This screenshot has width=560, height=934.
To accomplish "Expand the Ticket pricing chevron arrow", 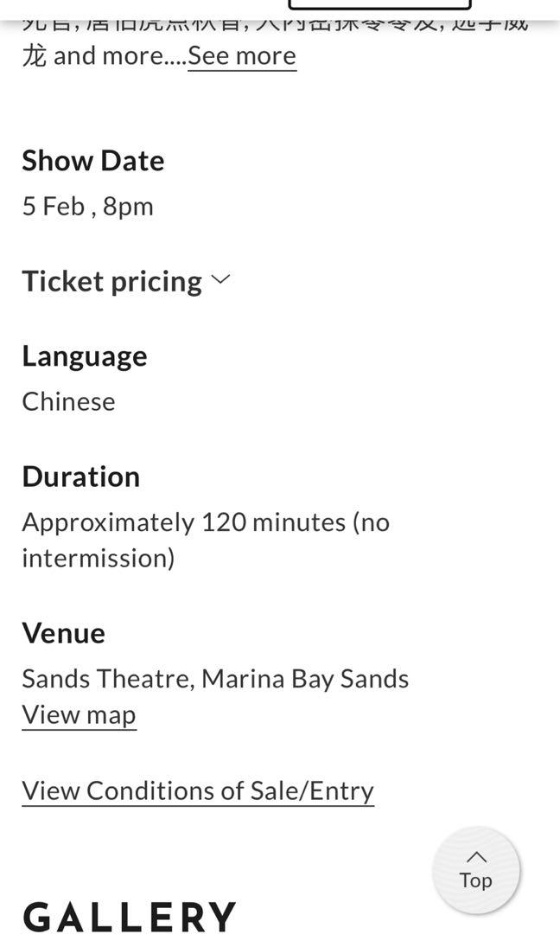I will 220,279.
